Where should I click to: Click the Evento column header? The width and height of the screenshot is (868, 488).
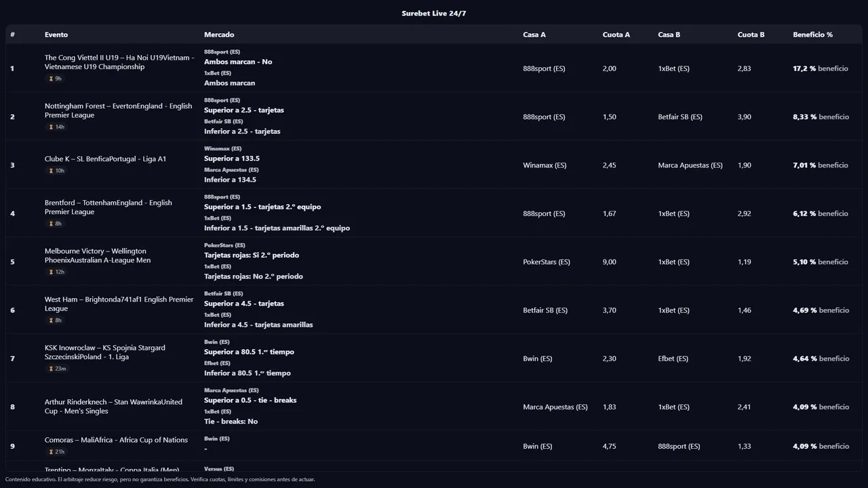tap(56, 35)
